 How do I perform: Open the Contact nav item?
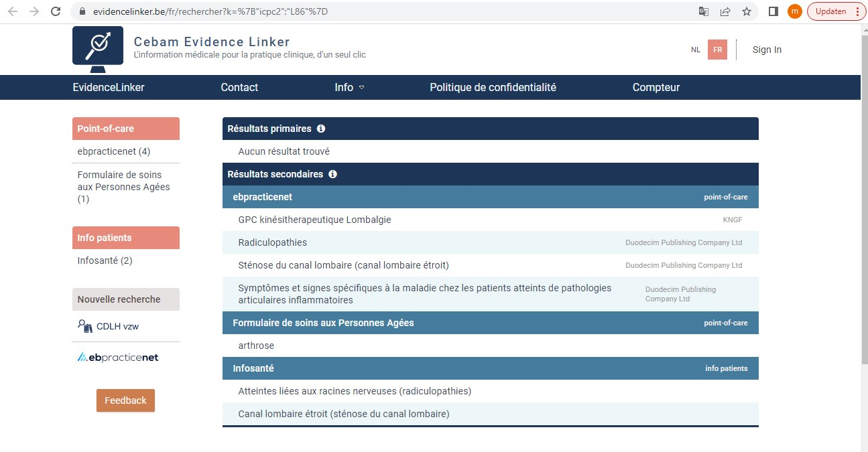click(239, 87)
